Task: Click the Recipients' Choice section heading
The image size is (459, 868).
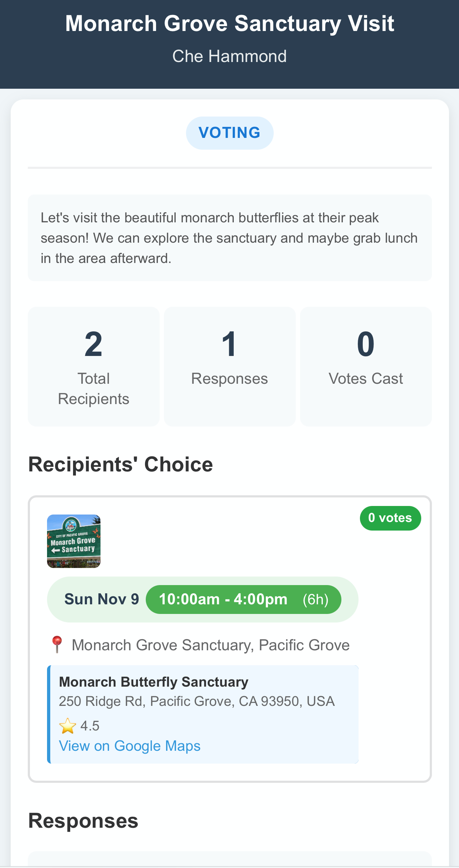Action: pyautogui.click(x=120, y=465)
